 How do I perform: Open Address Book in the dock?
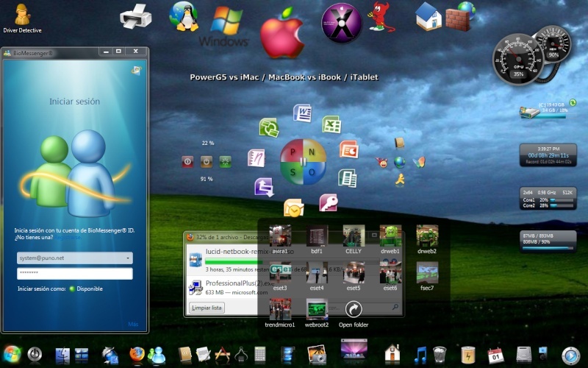click(185, 355)
